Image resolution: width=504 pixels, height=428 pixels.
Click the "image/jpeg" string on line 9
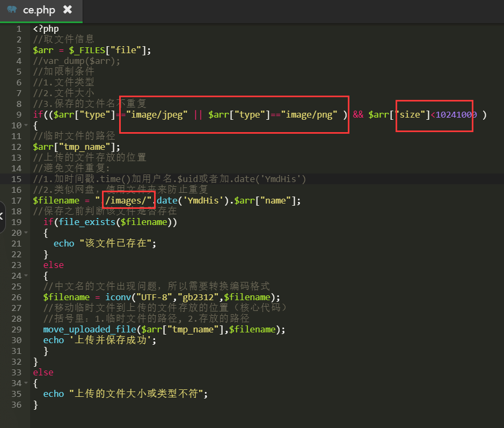pyautogui.click(x=157, y=114)
